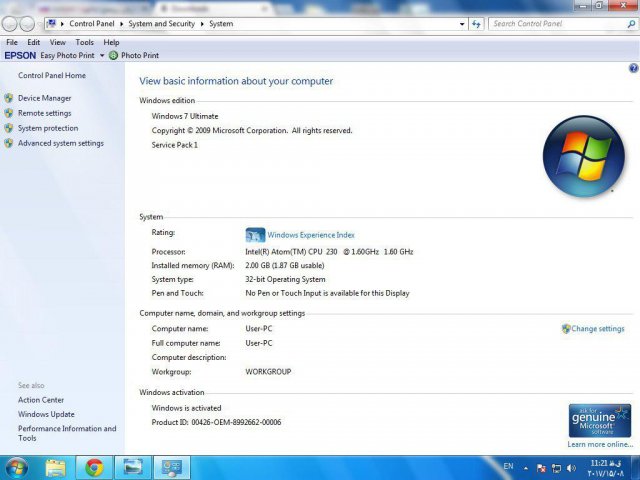
Task: Click the Windows Start orb
Action: (x=17, y=467)
